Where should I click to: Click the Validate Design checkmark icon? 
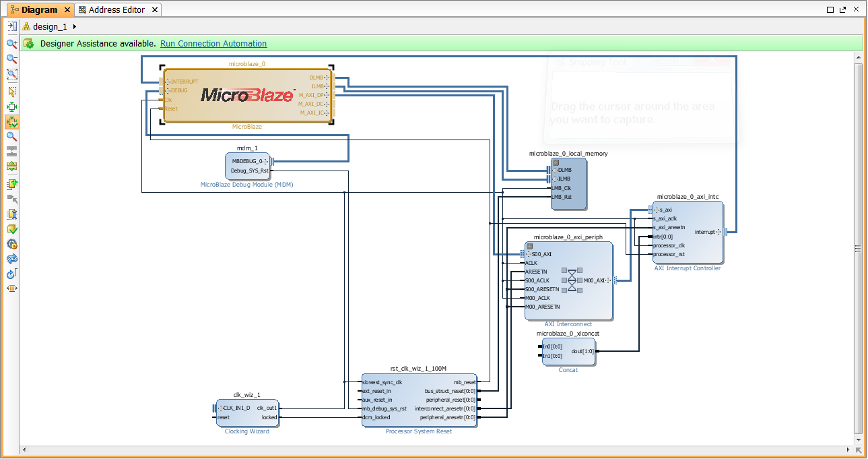11,229
